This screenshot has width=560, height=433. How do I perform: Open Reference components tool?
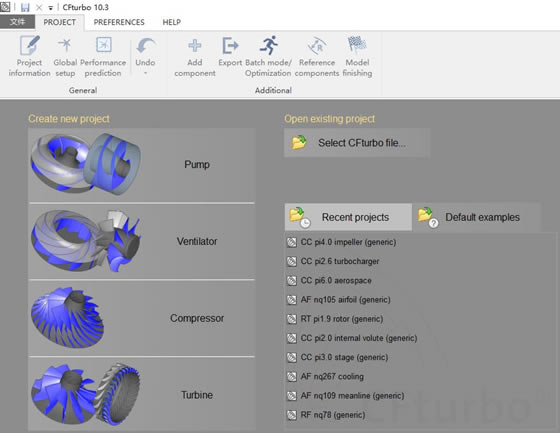tap(317, 56)
